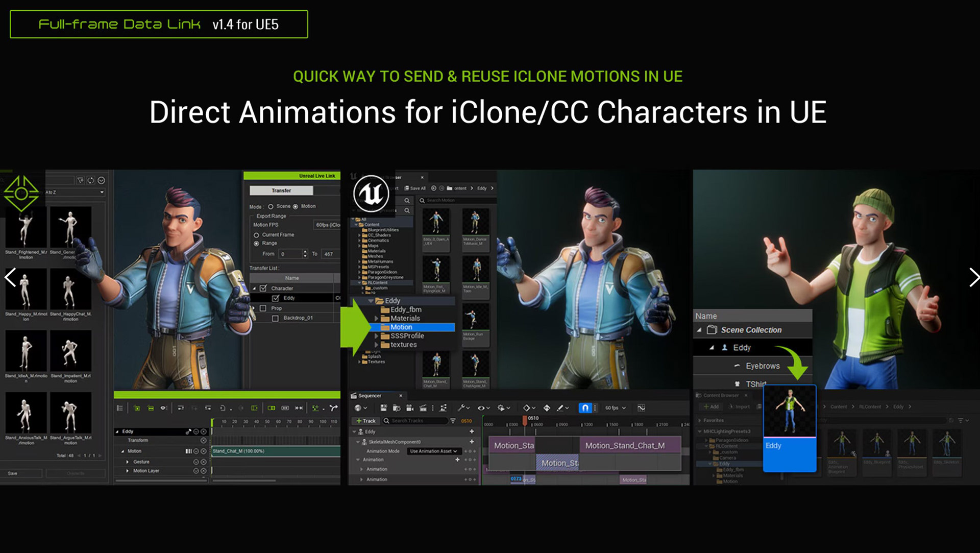Click the eye visibility icon in timeline toolbar
980x553 pixels.
point(163,408)
